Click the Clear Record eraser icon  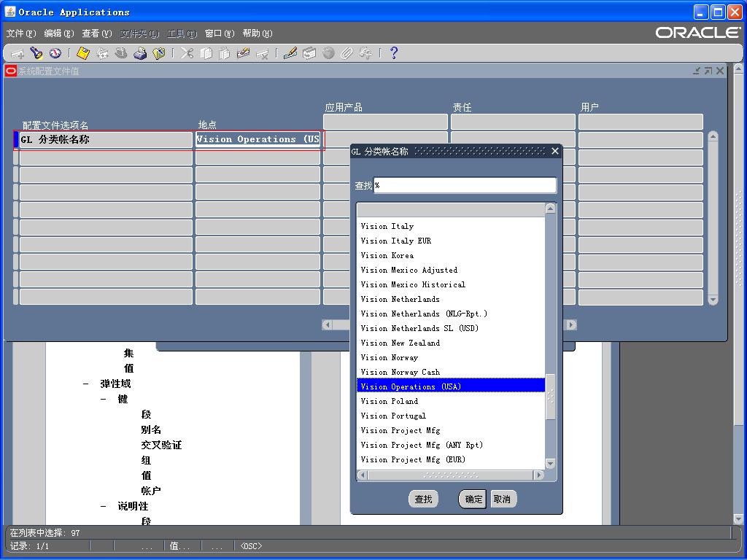coord(243,53)
